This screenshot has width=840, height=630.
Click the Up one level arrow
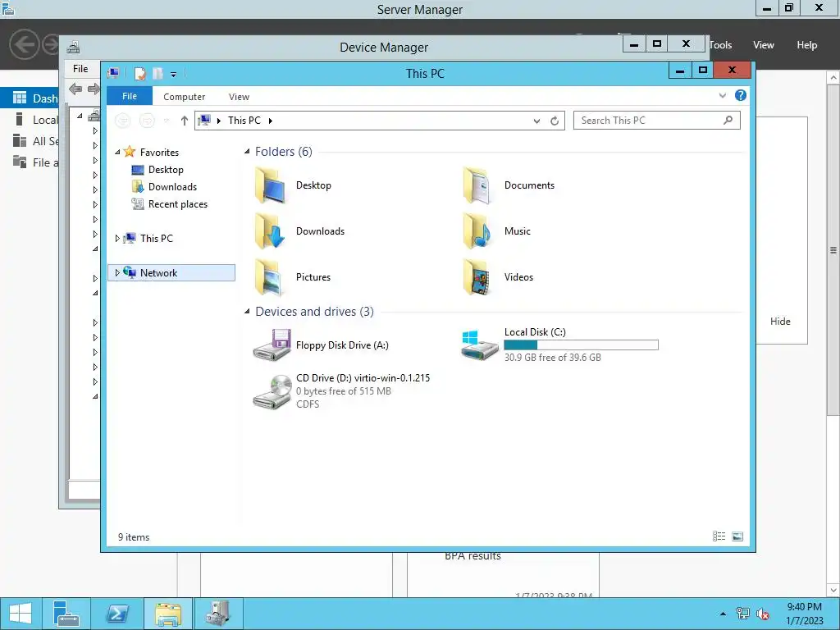(x=185, y=121)
